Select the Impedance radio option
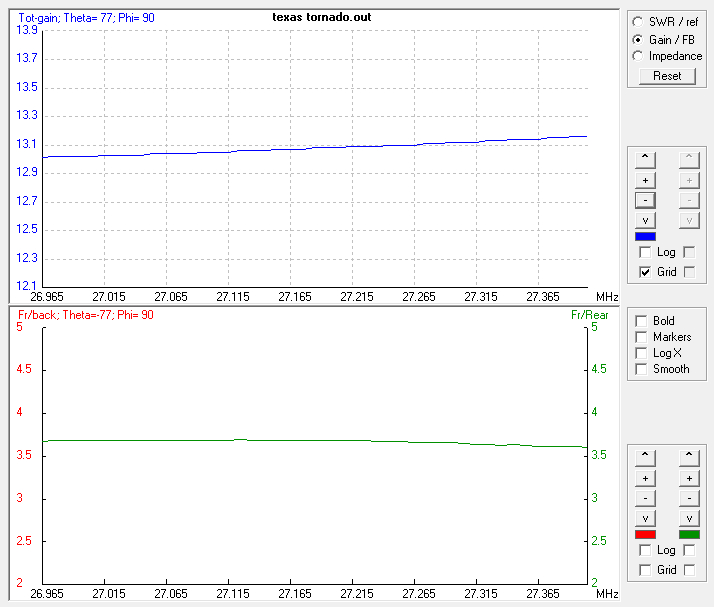 [x=640, y=56]
